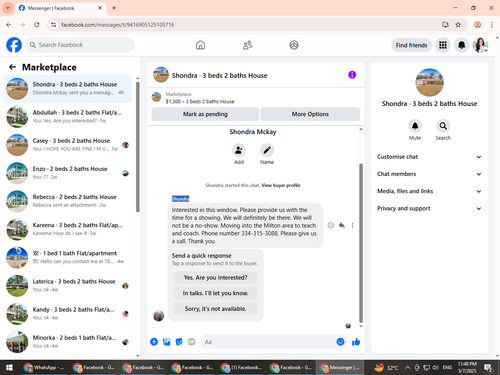Open the Kandy - 3 beds 2 baths chat
This screenshot has height=375, width=500.
(x=67, y=314)
